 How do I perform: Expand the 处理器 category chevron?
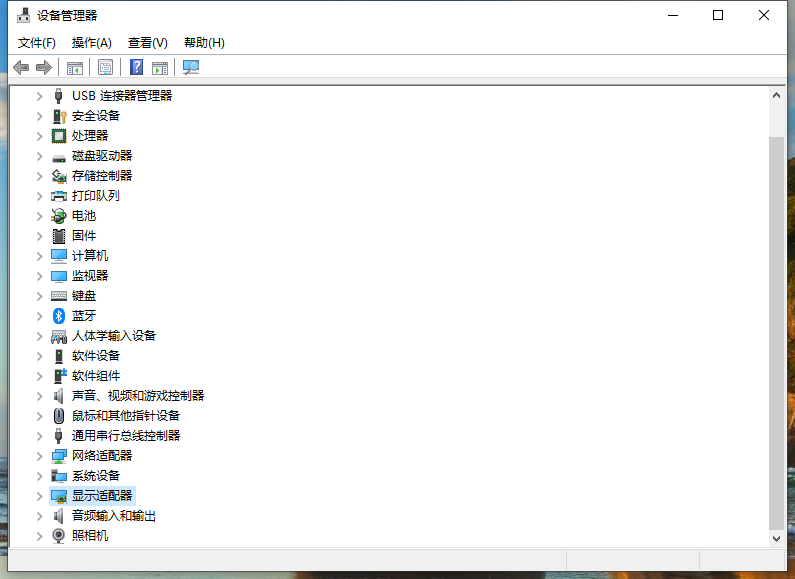coord(39,136)
